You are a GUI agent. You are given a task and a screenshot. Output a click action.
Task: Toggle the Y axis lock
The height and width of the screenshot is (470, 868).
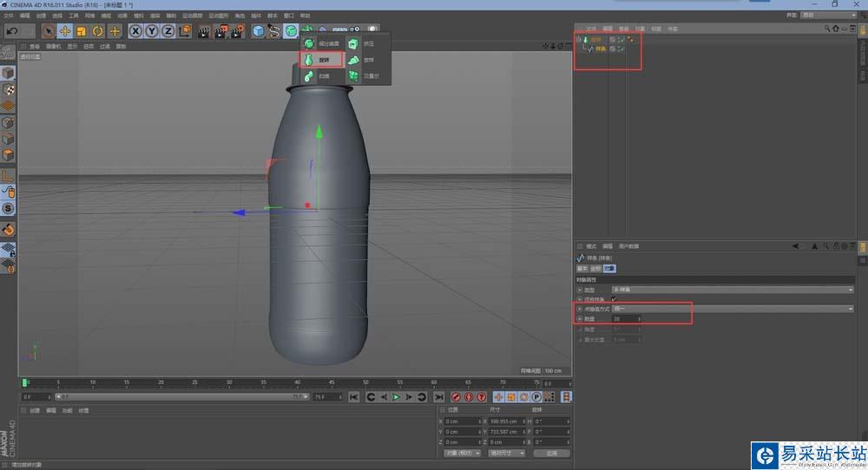[x=151, y=31]
